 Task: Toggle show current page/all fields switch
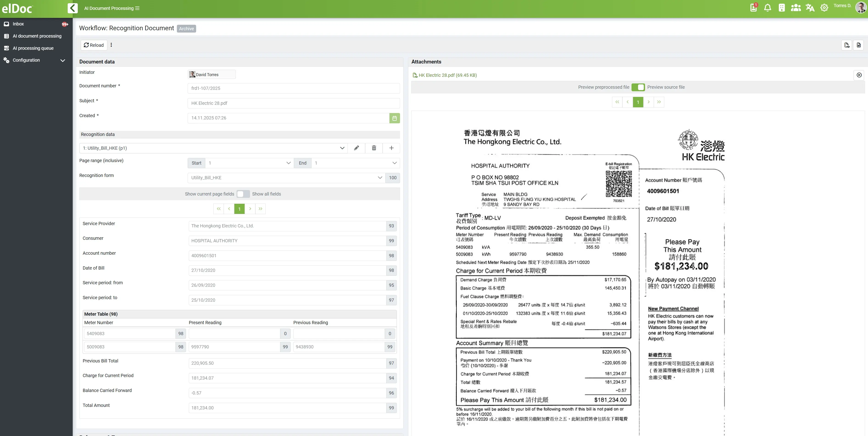click(243, 194)
